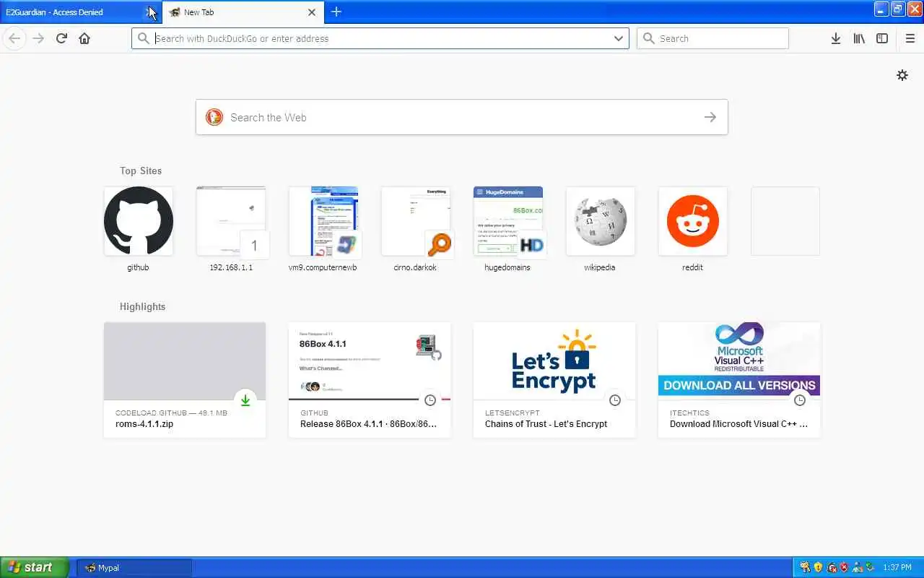Screen dimensions: 924x578
Task: Focus the DuckDuckGo address field
Action: coord(380,38)
